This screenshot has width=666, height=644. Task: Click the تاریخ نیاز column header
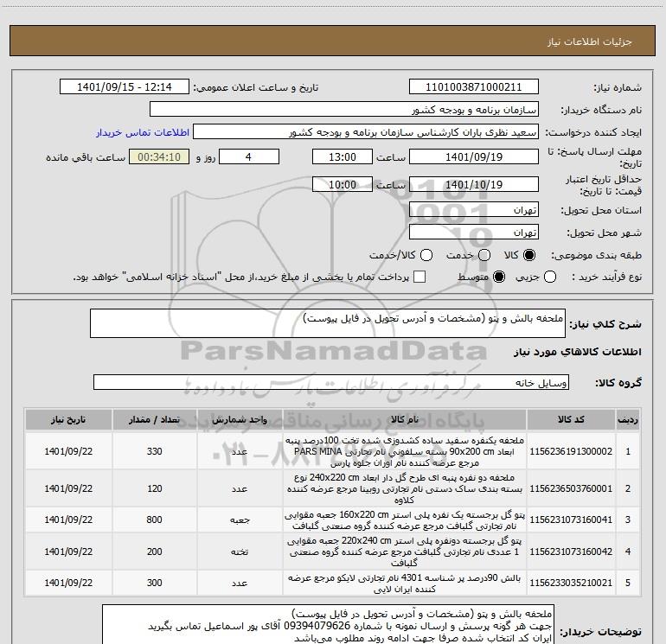(68, 419)
